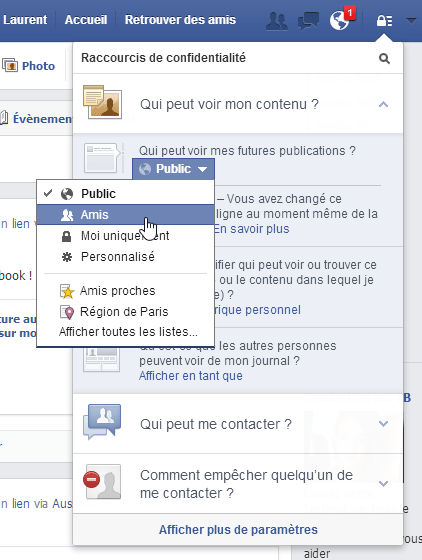422x560 pixels.
Task: Select 'Région de Paris' list
Action: click(x=125, y=312)
